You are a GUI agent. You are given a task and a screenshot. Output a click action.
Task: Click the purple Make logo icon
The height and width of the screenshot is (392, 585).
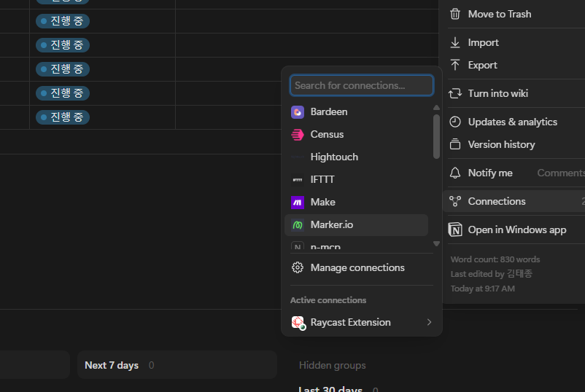point(298,203)
